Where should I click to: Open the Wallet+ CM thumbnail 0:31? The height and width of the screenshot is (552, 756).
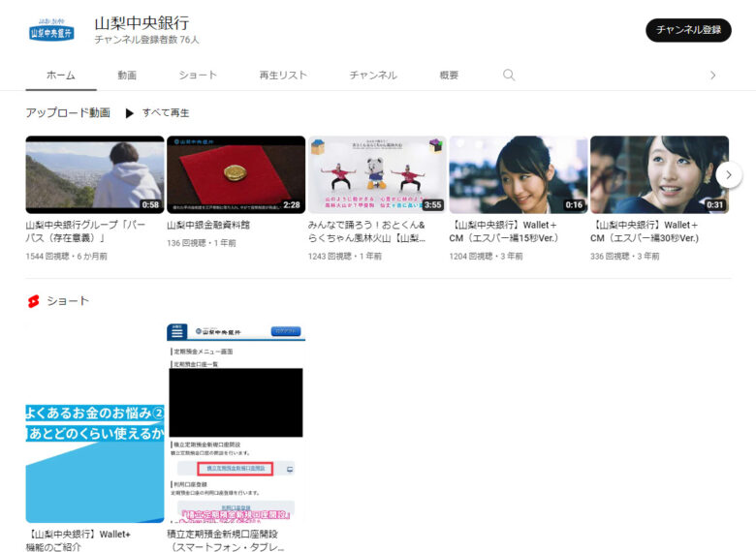(660, 174)
